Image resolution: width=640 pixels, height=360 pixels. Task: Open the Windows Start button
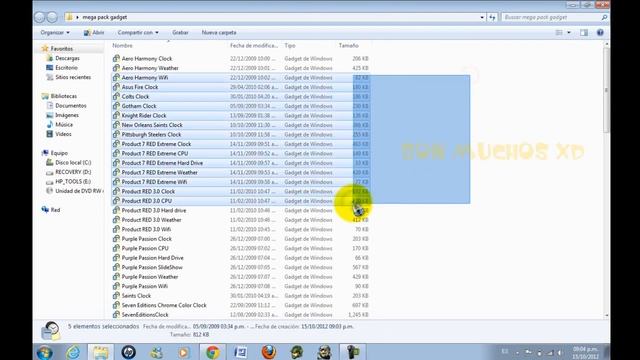(x=44, y=352)
